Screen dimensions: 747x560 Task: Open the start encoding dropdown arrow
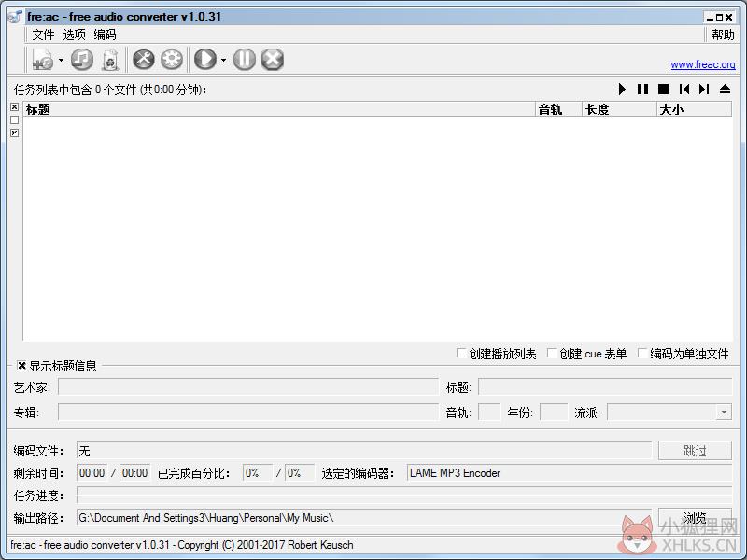click(223, 60)
